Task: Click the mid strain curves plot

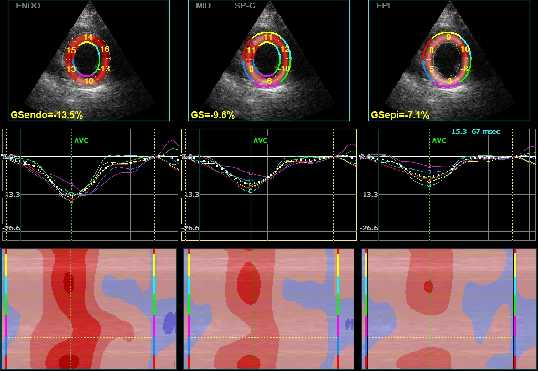Action: [269, 185]
